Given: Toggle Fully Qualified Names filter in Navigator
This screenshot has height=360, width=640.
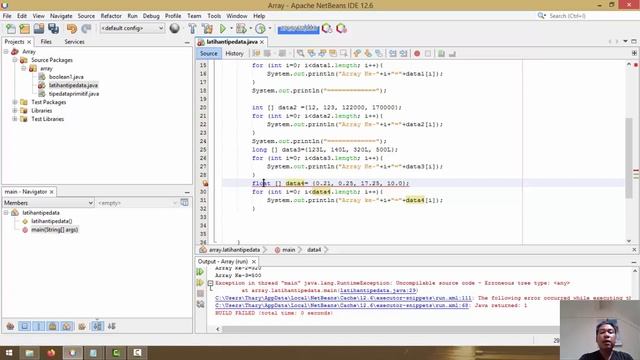Looking at the screenshot, I should [x=82, y=326].
